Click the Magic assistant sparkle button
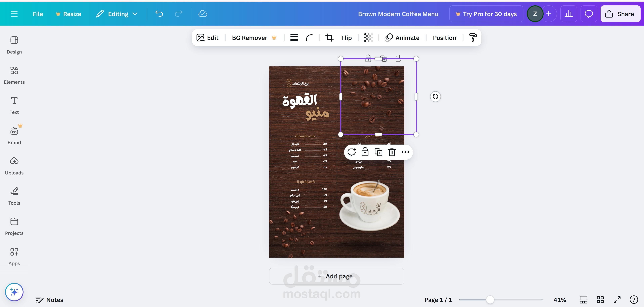644x307 pixels. click(14, 292)
